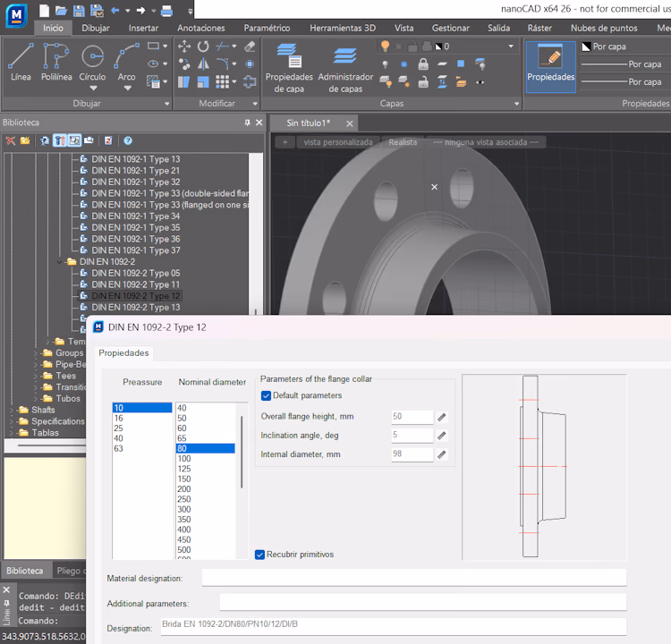Click the help question mark icon in Biblioteca
The width and height of the screenshot is (671, 644).
click(128, 140)
